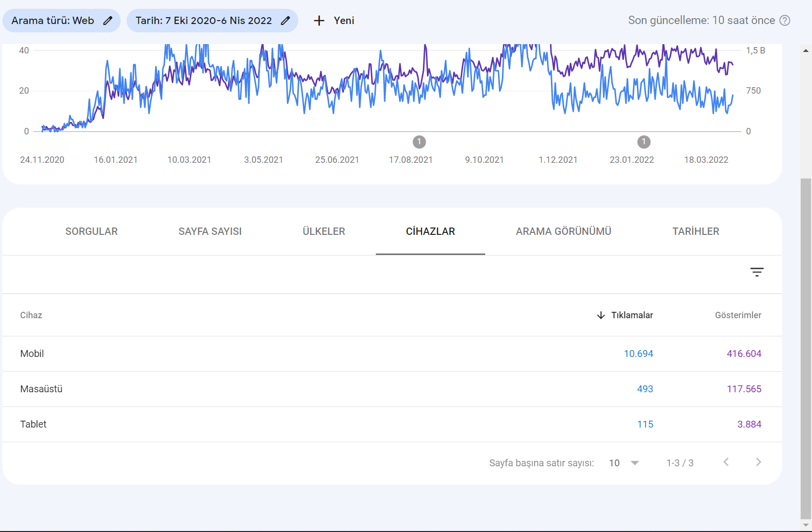Viewport: 812px width, 532px height.
Task: Edit the date range filter pencil icon
Action: click(x=286, y=21)
